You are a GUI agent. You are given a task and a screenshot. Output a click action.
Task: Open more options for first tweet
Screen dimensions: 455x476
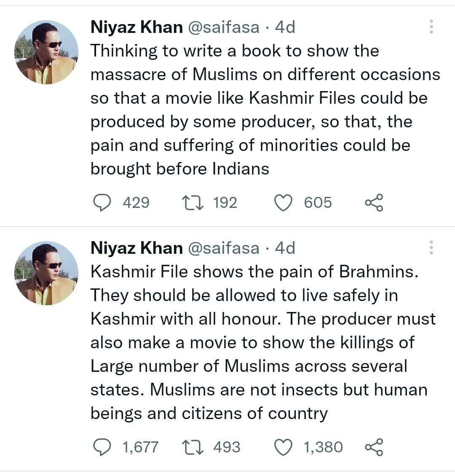(431, 27)
